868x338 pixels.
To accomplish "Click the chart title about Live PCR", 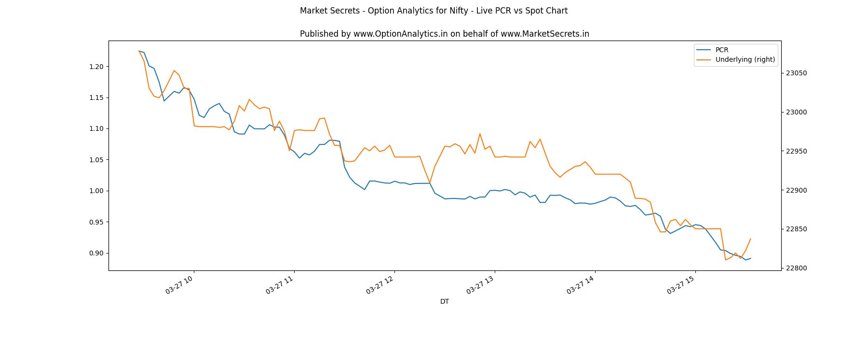I will pyautogui.click(x=434, y=11).
